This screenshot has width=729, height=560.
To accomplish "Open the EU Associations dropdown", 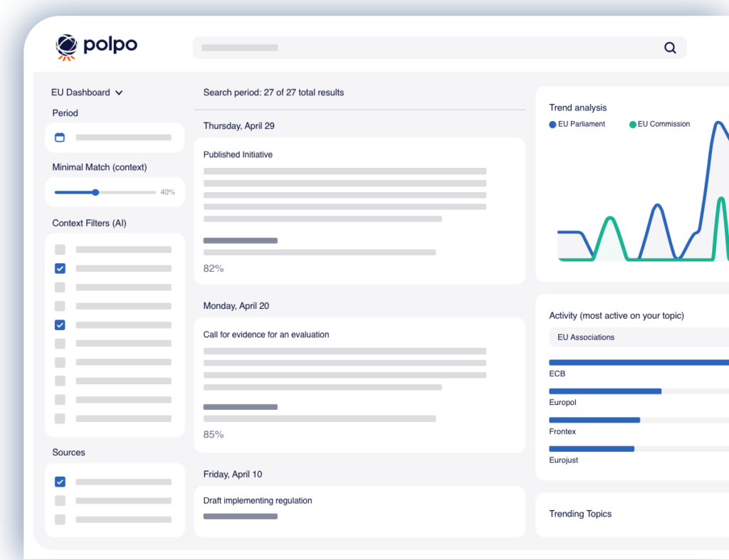I will pos(639,337).
